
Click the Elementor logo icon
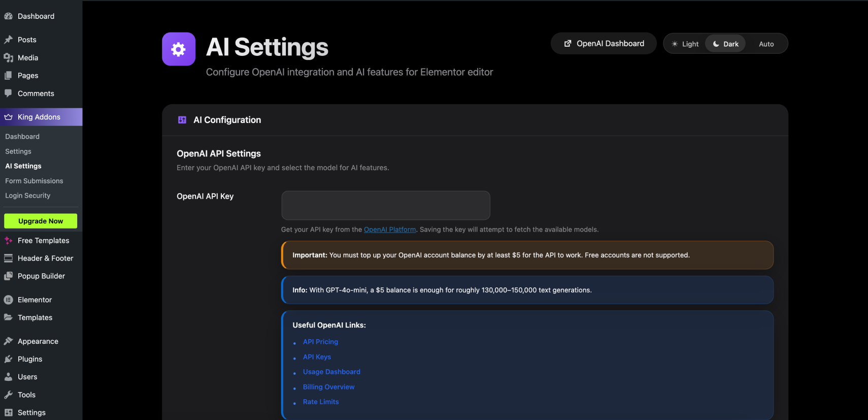click(x=8, y=300)
